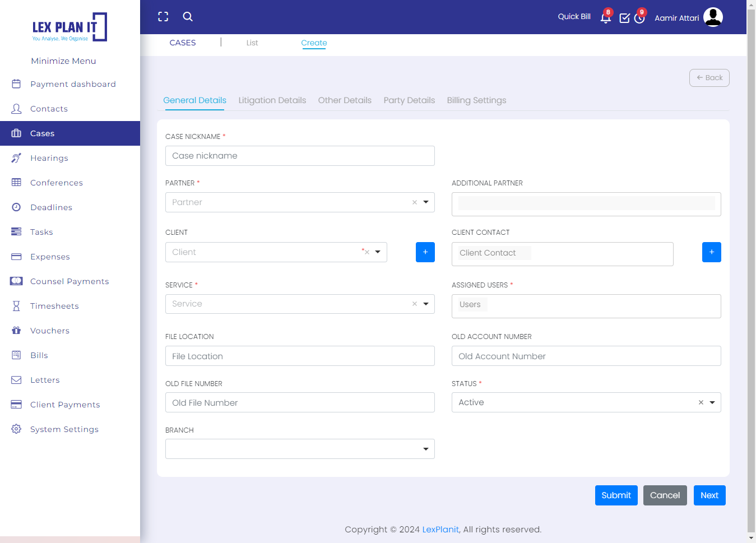Open the task checklist icon in header
The image size is (756, 543).
(624, 18)
